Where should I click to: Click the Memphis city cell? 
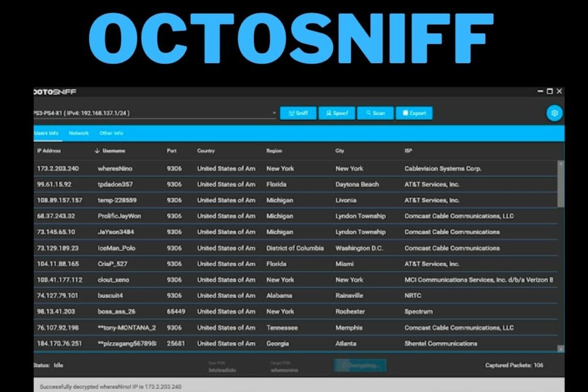click(x=349, y=328)
